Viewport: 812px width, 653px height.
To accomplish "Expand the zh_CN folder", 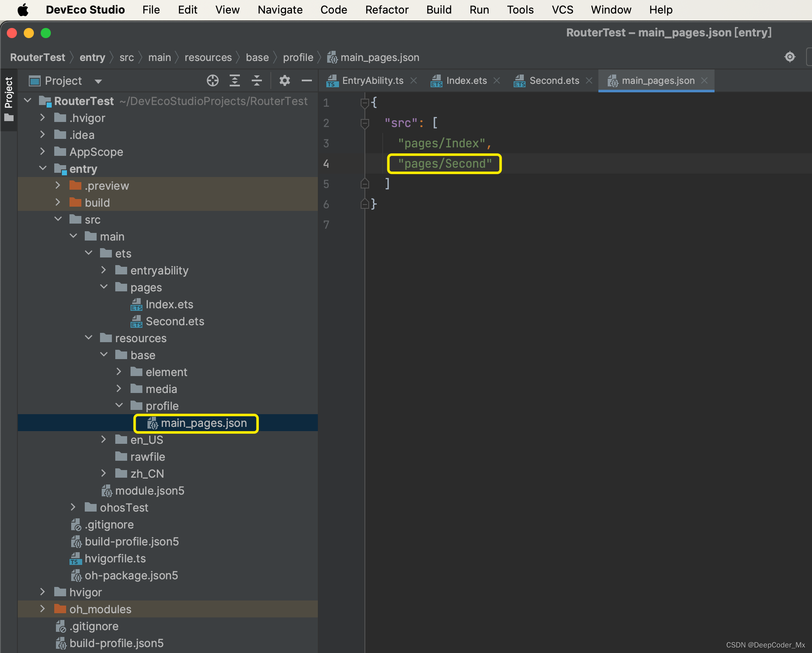I will click(x=103, y=473).
